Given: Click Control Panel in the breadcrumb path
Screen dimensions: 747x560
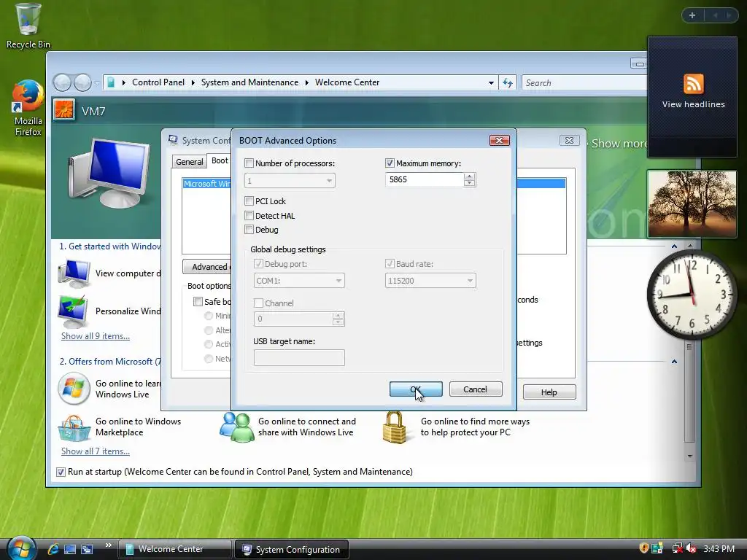Looking at the screenshot, I should (x=158, y=82).
